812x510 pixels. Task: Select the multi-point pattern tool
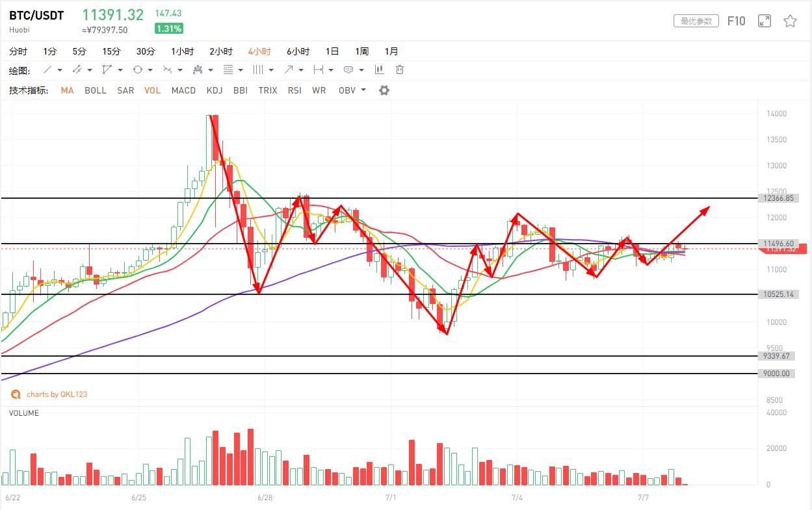[198, 70]
